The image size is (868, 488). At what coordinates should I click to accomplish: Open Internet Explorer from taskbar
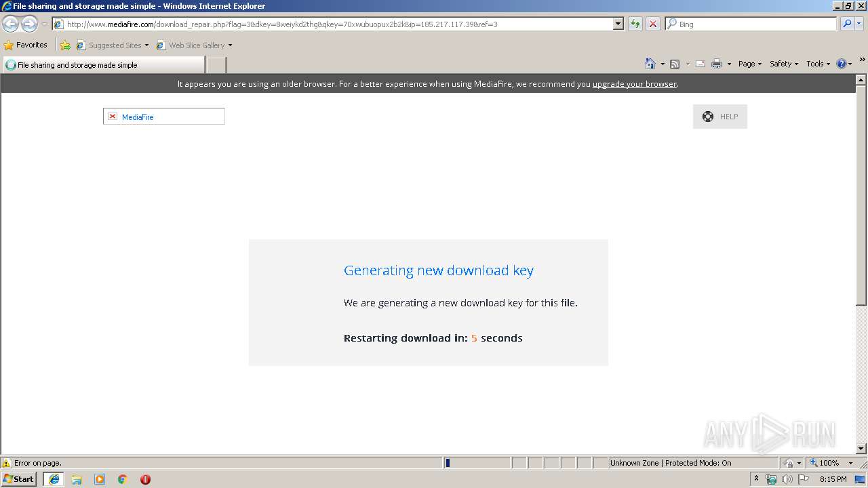pos(54,479)
